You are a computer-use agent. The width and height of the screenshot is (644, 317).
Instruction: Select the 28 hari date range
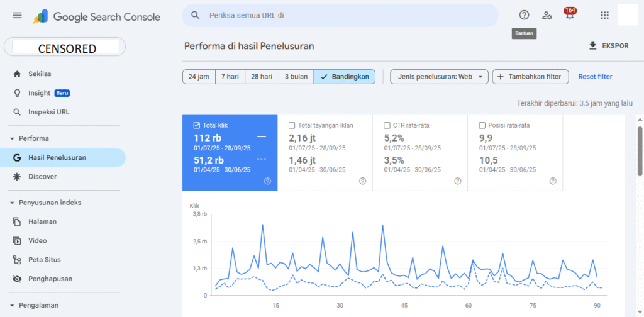click(262, 77)
